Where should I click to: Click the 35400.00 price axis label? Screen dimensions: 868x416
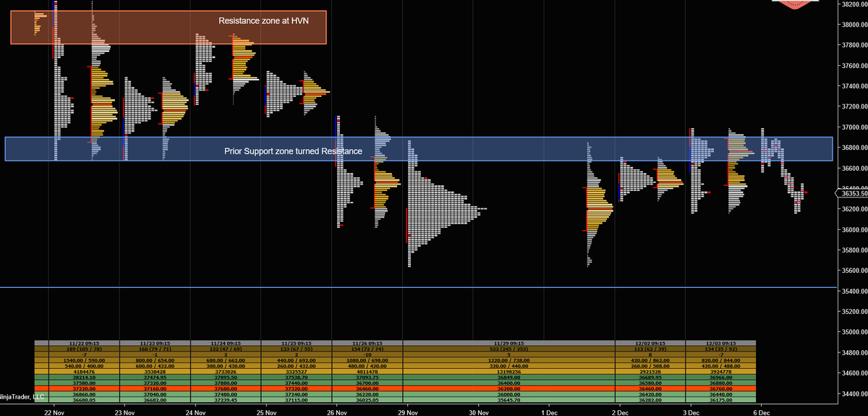coord(854,291)
